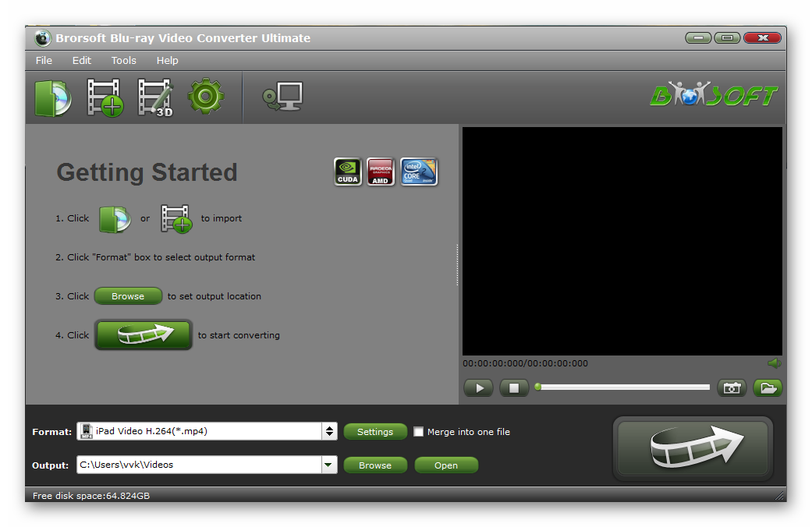Screen dimensions: 812x527
Task: Click the preview timecode text
Action: coord(525,363)
